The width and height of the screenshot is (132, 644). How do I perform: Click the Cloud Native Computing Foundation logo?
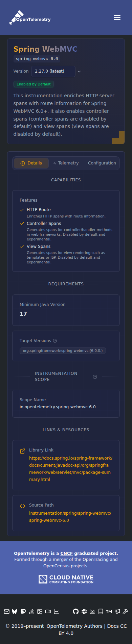pyautogui.click(x=66, y=579)
